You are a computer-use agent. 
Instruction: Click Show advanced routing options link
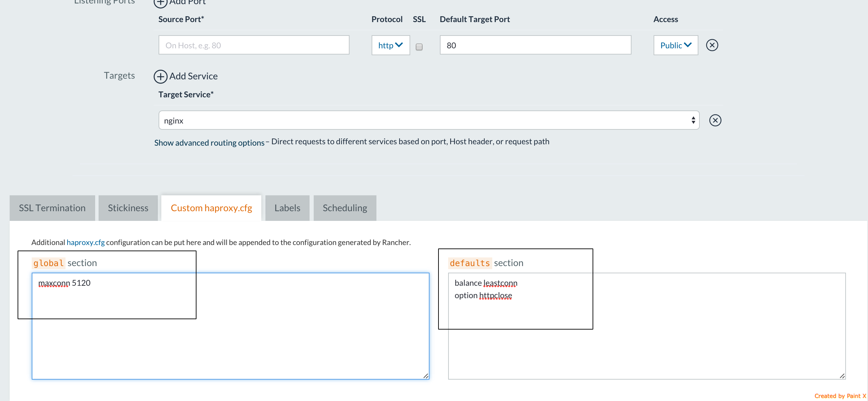click(209, 143)
